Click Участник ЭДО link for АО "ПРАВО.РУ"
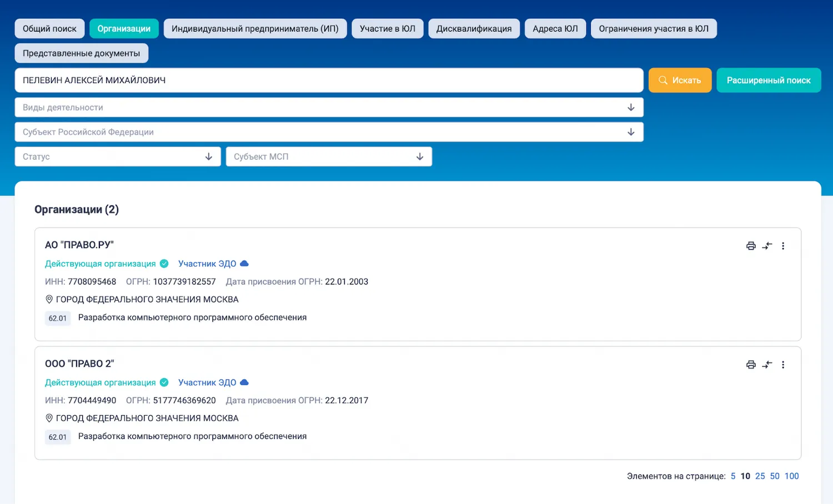Viewport: 833px width, 504px height. tap(207, 264)
